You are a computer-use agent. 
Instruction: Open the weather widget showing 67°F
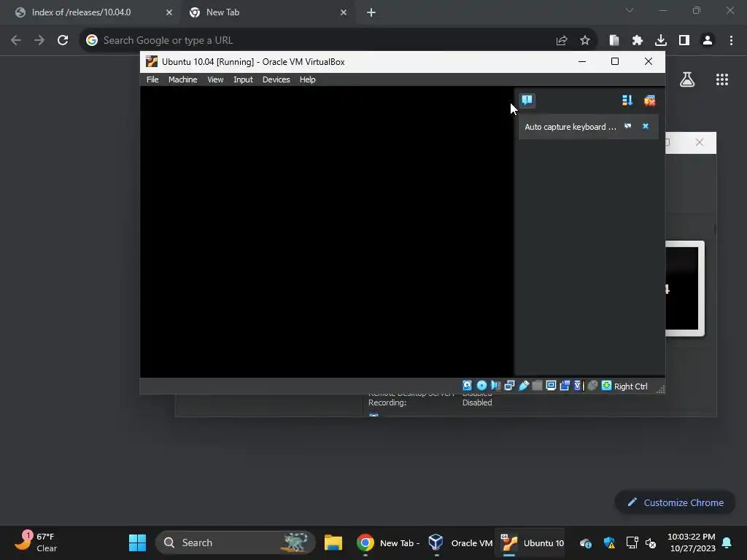click(x=36, y=542)
